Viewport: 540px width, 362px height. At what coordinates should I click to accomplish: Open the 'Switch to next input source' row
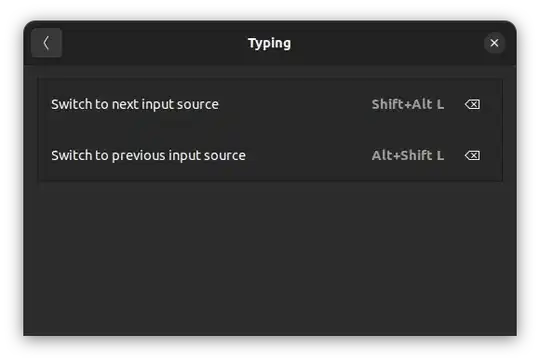coord(270,104)
